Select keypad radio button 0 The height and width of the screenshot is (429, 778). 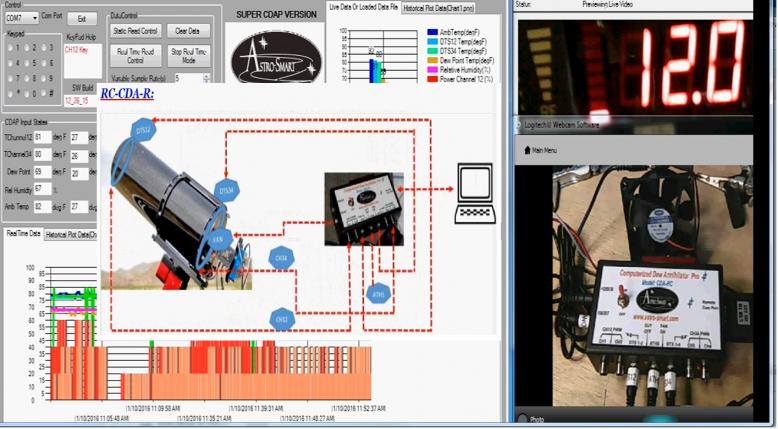(x=27, y=93)
